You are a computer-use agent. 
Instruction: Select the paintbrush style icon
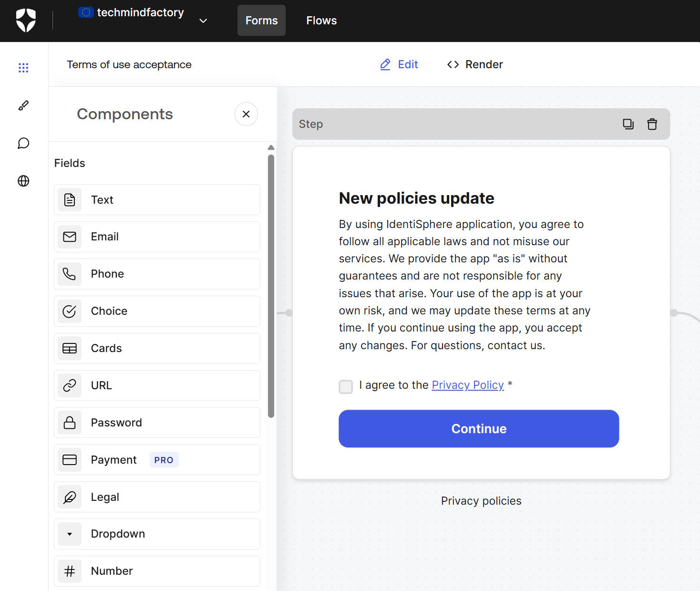tap(23, 105)
